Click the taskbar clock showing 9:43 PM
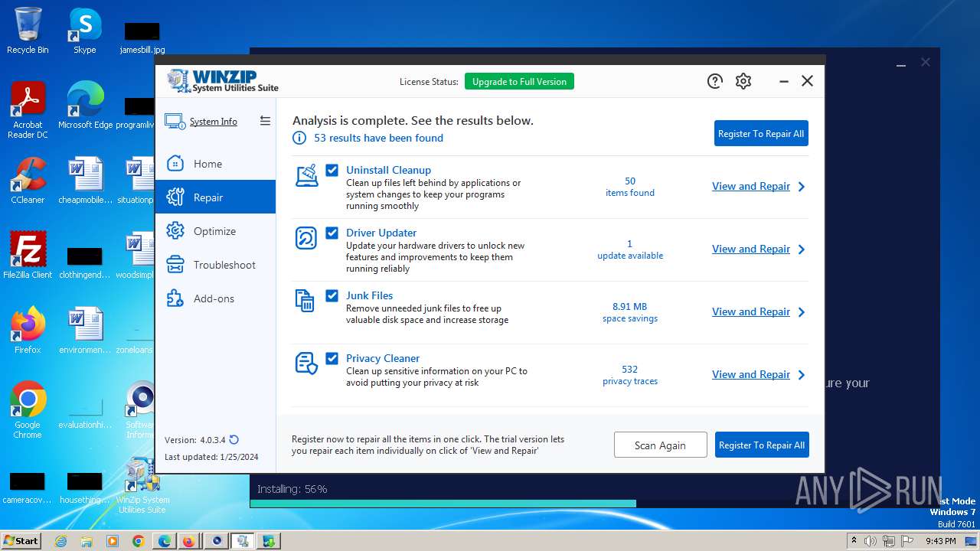This screenshot has height=551, width=980. 941,541
